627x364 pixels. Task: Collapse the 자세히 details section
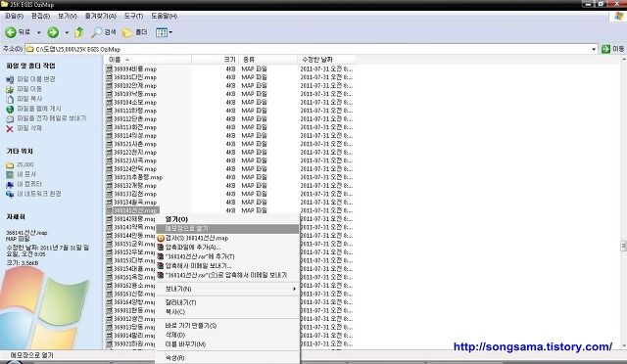tap(16, 216)
